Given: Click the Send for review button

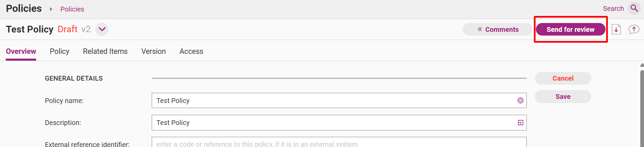Looking at the screenshot, I should (x=570, y=29).
